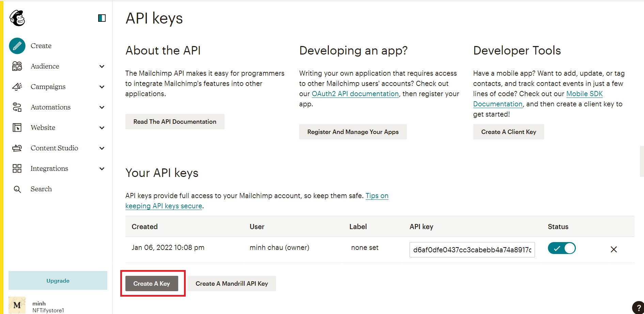Expand the Automations menu chevron
The image size is (644, 314).
click(102, 107)
